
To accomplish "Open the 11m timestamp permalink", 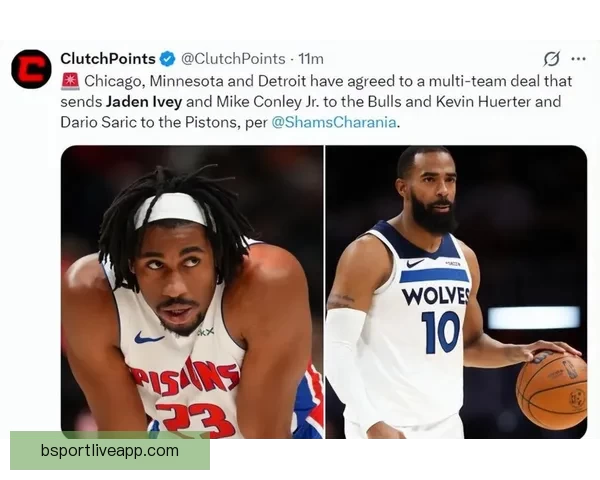I will tap(311, 59).
